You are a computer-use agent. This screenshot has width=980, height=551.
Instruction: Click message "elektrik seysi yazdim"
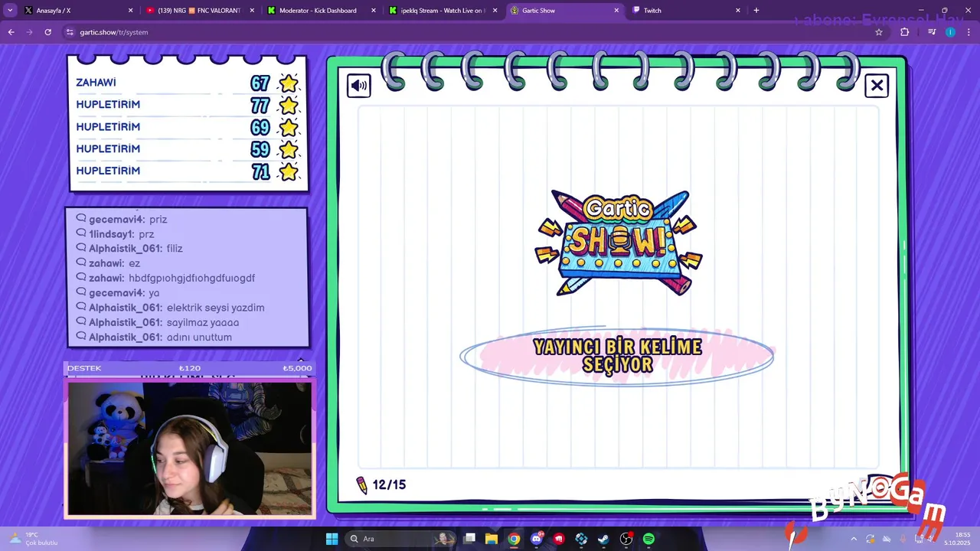coord(215,308)
